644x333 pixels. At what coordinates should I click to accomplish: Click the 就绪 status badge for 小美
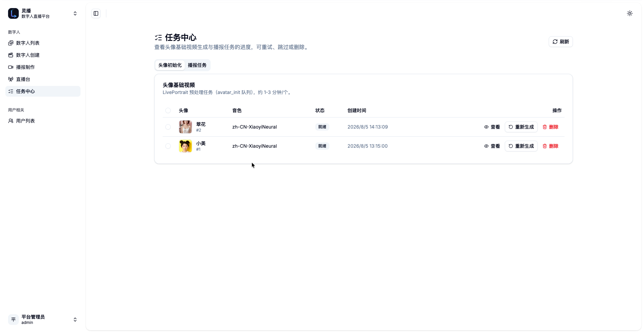pos(322,146)
